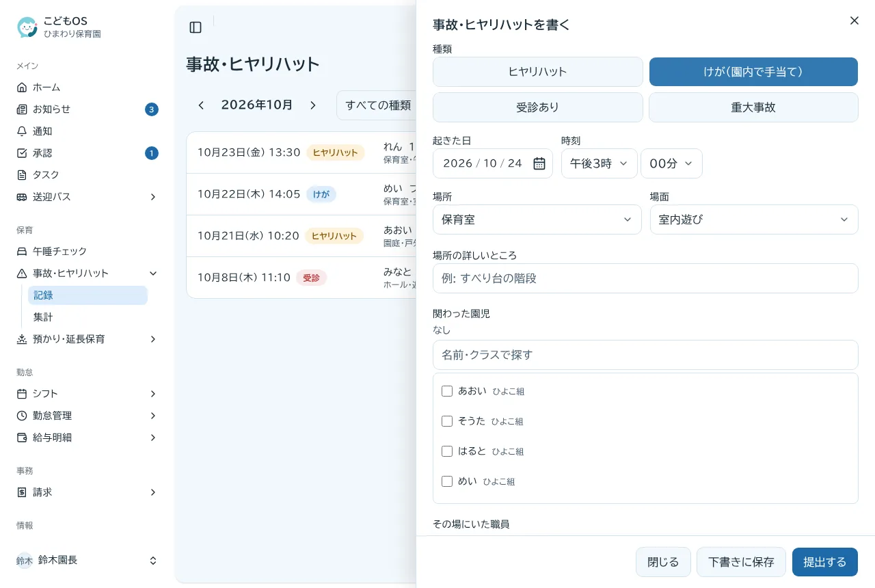Toggle the sidebar panel icon
Screen dimensions: 875x588
coord(196,27)
